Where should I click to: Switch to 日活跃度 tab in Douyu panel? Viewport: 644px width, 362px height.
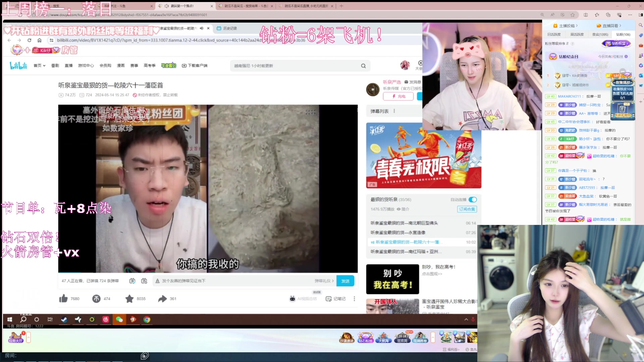pos(554,35)
